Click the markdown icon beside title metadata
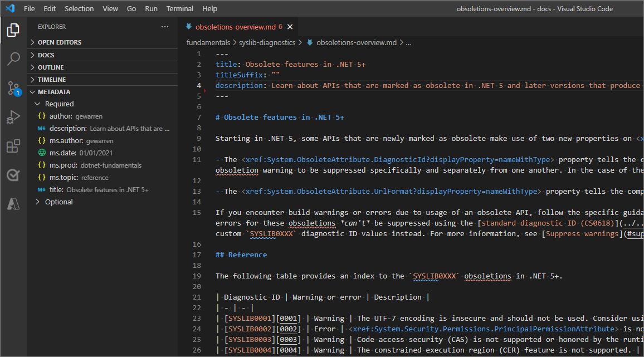Image resolution: width=644 pixels, height=357 pixels. [x=41, y=190]
